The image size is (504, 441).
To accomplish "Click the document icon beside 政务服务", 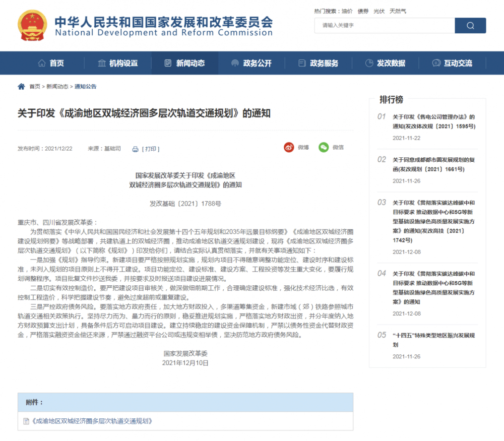I will [x=302, y=63].
